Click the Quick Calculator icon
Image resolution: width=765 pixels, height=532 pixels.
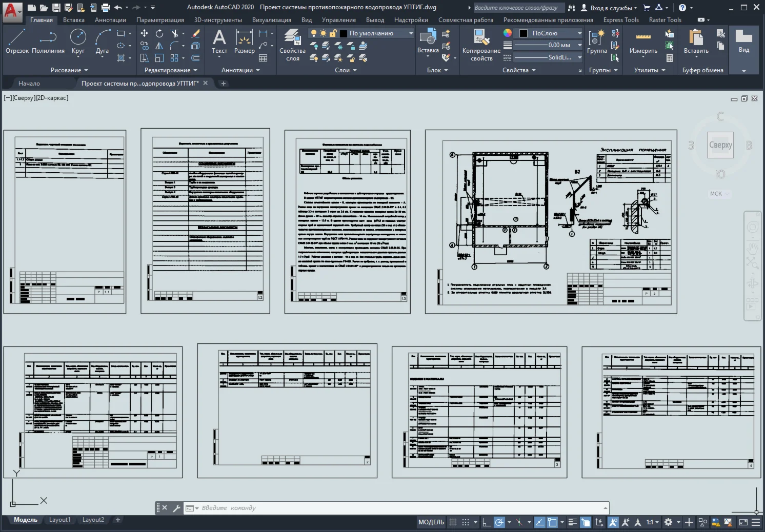pos(669,58)
